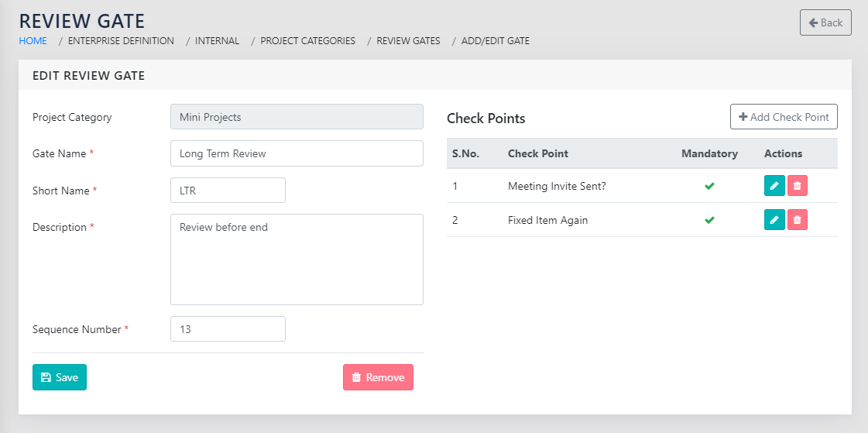Open Enterprise Definition breadcrumb
The height and width of the screenshot is (433, 868).
(x=121, y=41)
